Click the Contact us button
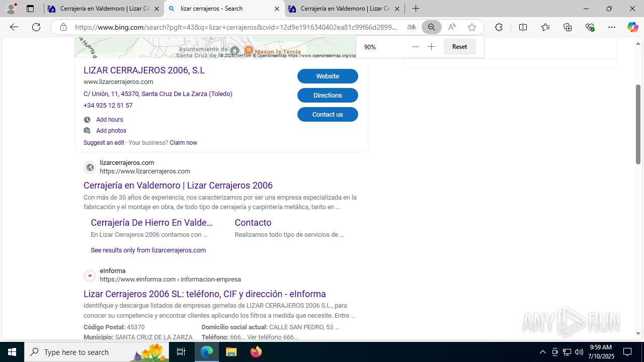 click(328, 114)
